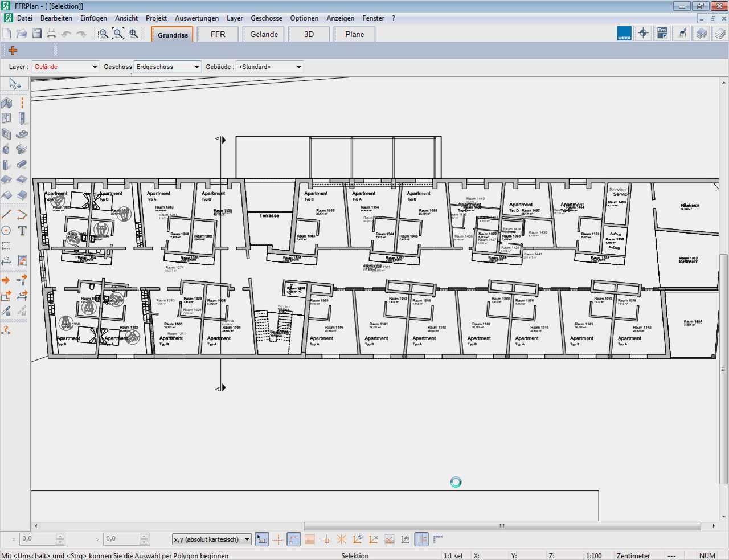Switch to the FFR view tab
This screenshot has height=560, width=729.
[x=218, y=34]
